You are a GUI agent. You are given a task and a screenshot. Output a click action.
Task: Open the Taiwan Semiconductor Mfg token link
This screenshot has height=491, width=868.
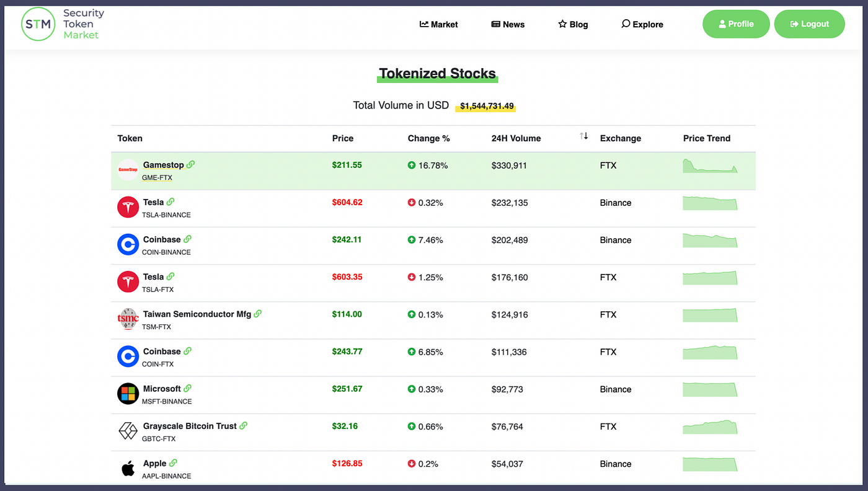(x=197, y=314)
